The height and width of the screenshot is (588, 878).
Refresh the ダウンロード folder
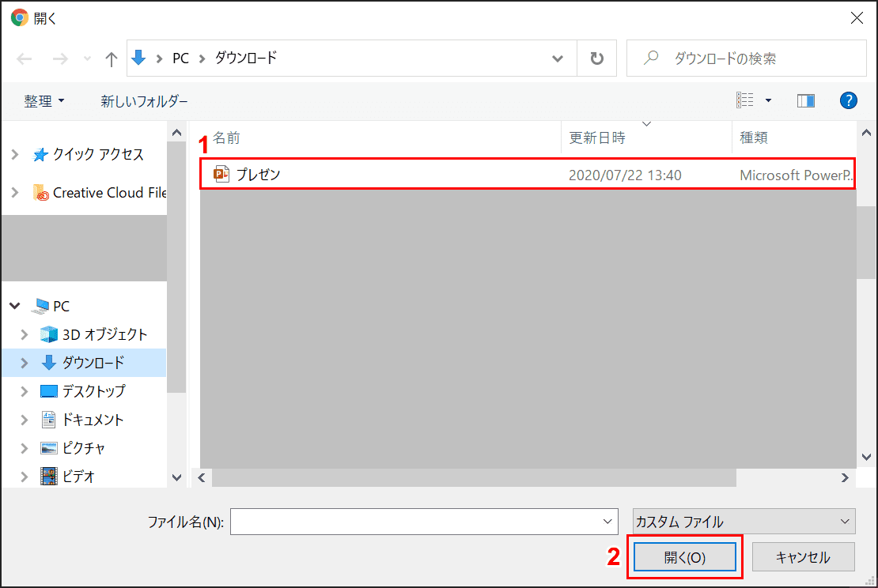click(x=597, y=58)
